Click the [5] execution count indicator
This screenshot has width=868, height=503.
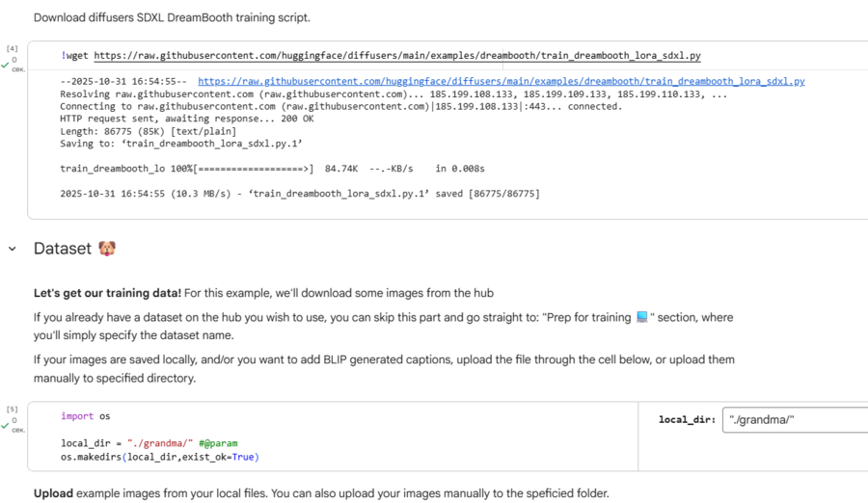coord(13,409)
